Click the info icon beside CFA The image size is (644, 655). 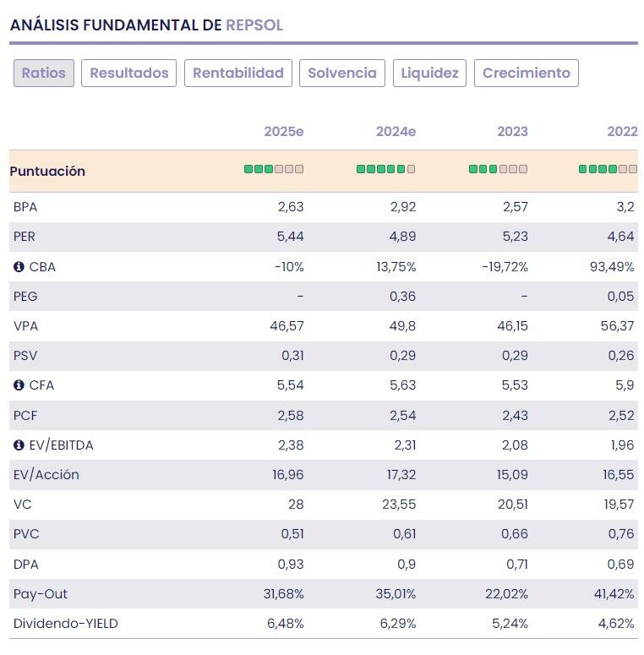click(x=19, y=385)
